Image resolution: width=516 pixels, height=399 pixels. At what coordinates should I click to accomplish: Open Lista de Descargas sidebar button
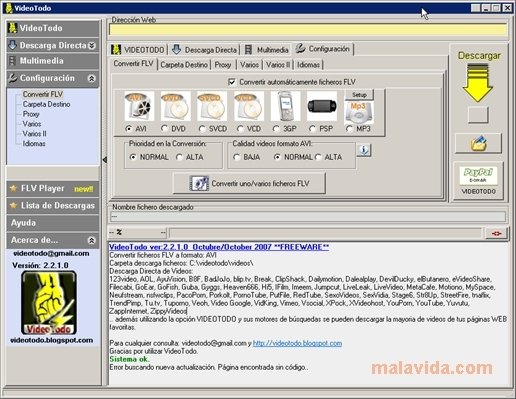pyautogui.click(x=53, y=206)
